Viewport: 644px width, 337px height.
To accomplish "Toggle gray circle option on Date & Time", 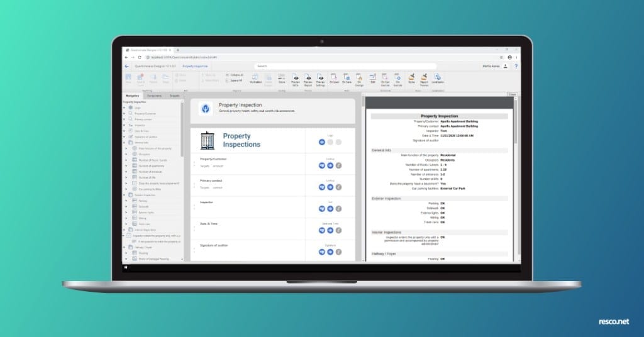I will coord(338,230).
